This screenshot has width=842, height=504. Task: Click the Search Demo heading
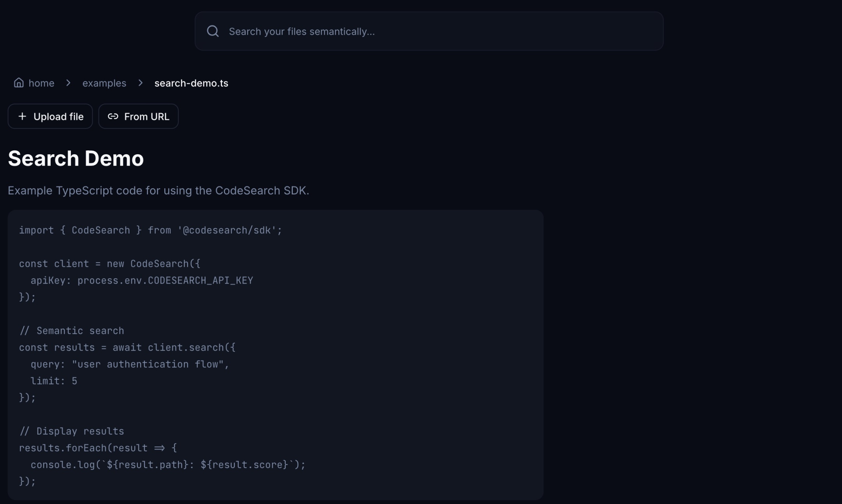(x=76, y=159)
